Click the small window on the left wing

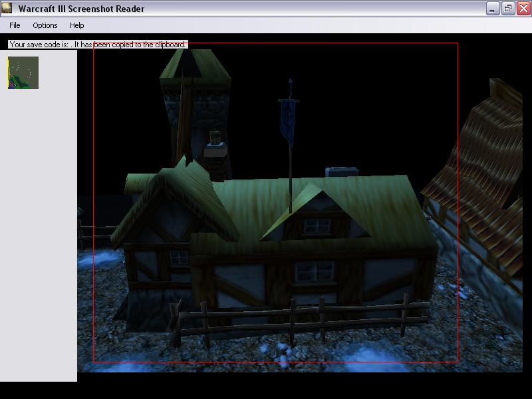(x=179, y=257)
